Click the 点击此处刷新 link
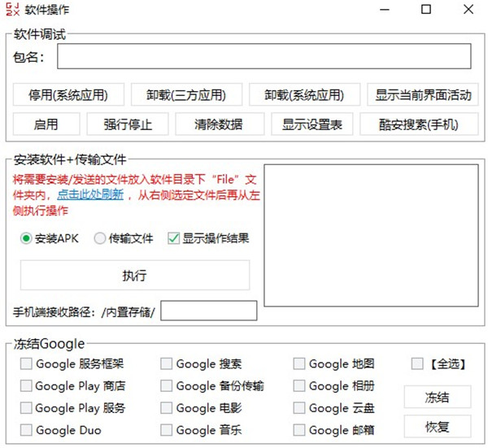This screenshot has height=448, width=488. pyautogui.click(x=90, y=194)
